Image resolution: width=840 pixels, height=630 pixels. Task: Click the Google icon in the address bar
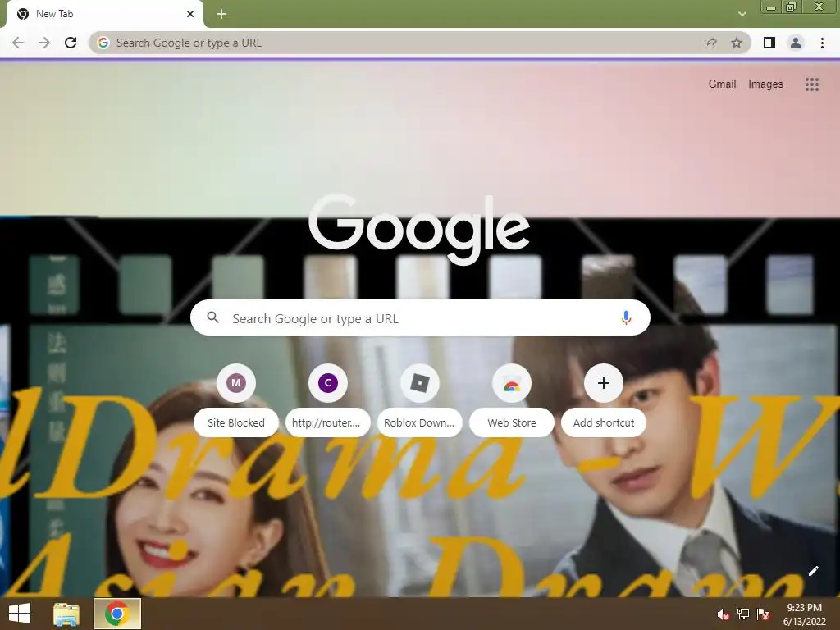pyautogui.click(x=103, y=43)
